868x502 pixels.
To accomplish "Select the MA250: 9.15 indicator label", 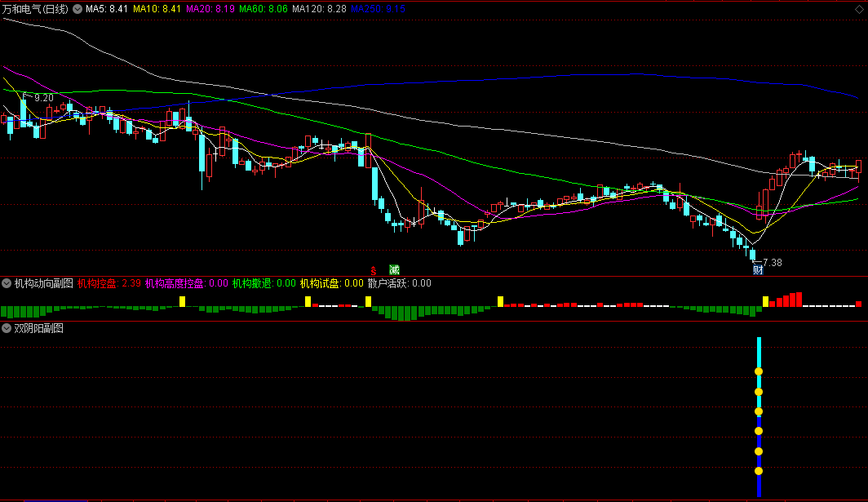I will [378, 9].
